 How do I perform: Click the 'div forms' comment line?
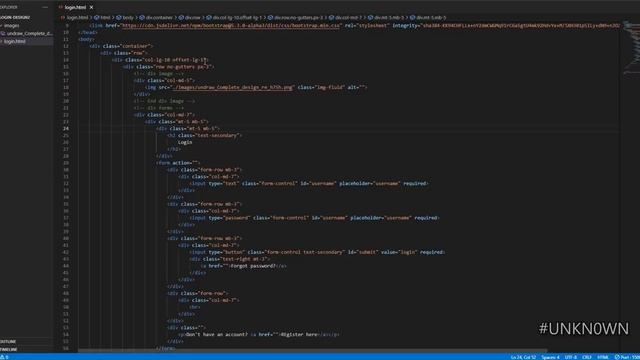point(159,108)
